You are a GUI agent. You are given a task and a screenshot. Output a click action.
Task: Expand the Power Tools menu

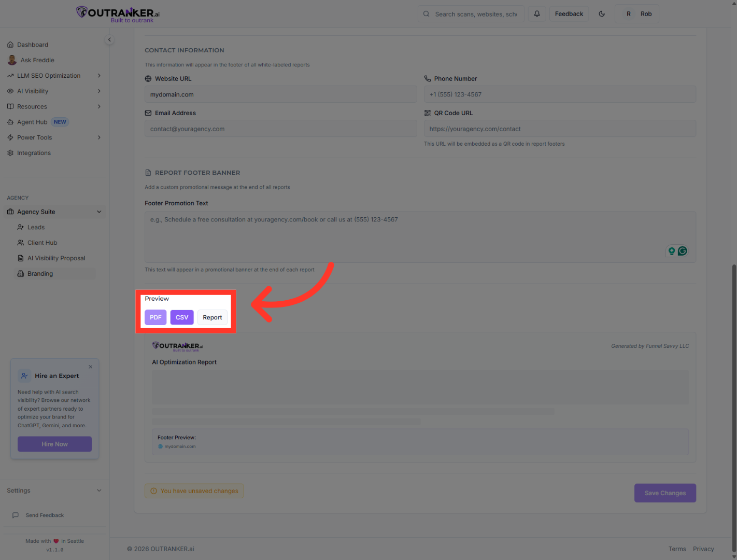point(35,137)
